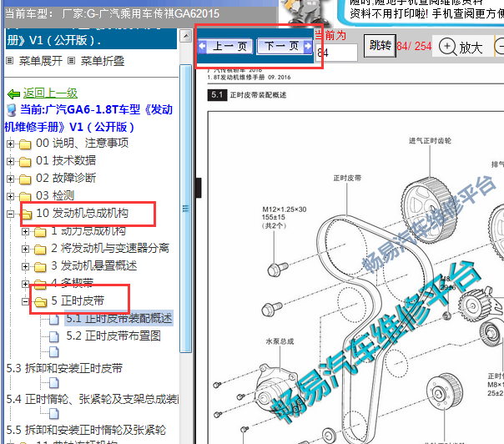
Task: Click the 3 发动机悬置概述 folder icon
Action: (40, 267)
